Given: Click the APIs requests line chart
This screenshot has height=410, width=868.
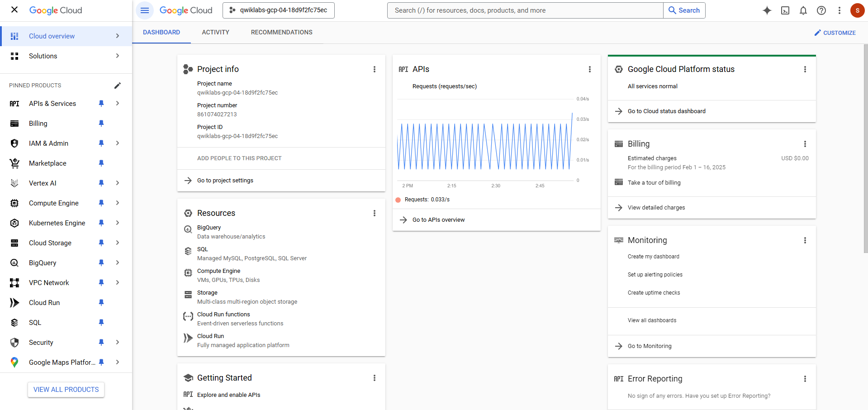Looking at the screenshot, I should tap(485, 140).
